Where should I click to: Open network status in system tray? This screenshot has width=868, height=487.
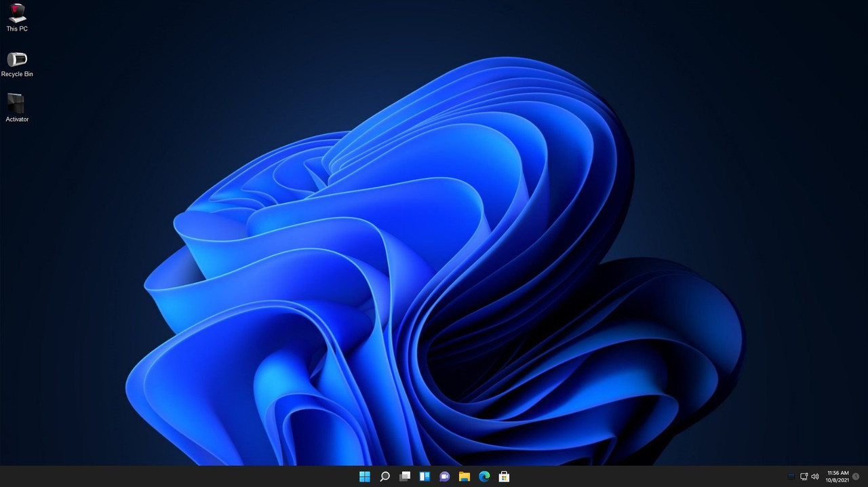pyautogui.click(x=804, y=477)
